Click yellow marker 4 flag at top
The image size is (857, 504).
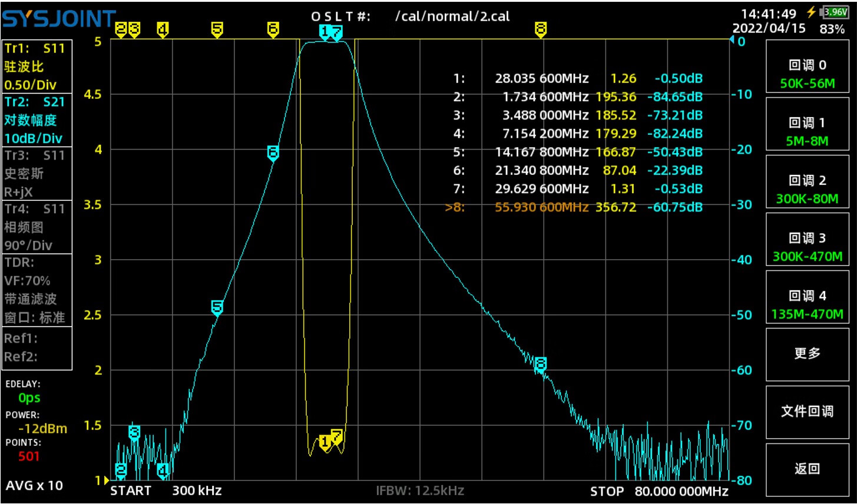click(x=163, y=29)
